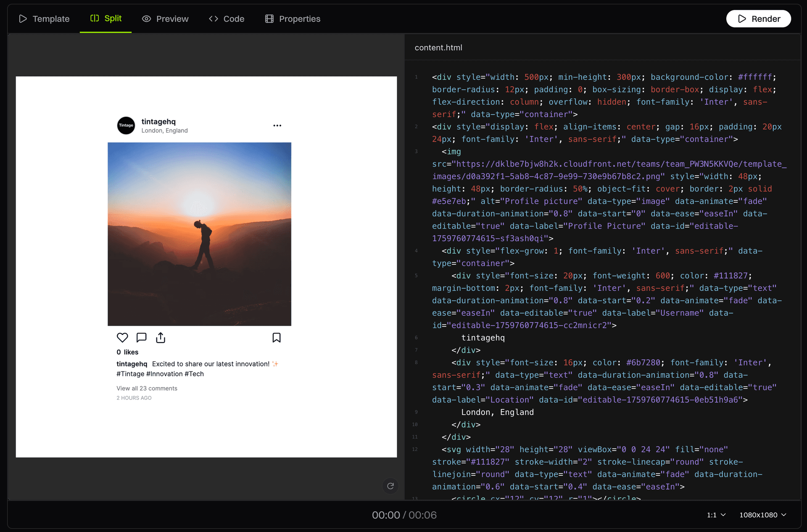The width and height of the screenshot is (807, 532).
Task: Refresh the preview canvas
Action: 390,486
